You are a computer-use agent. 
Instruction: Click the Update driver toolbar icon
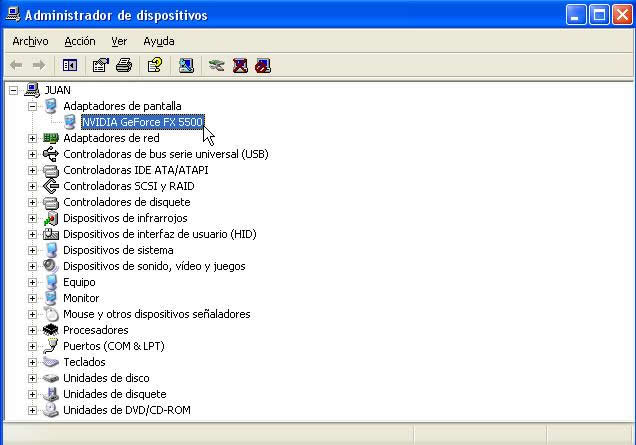point(217,65)
